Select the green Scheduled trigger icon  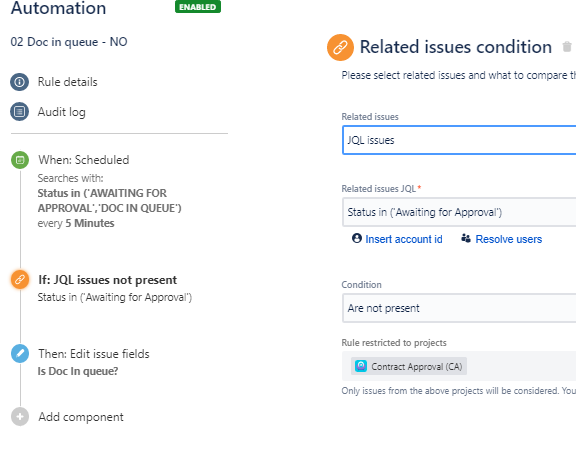(x=20, y=160)
